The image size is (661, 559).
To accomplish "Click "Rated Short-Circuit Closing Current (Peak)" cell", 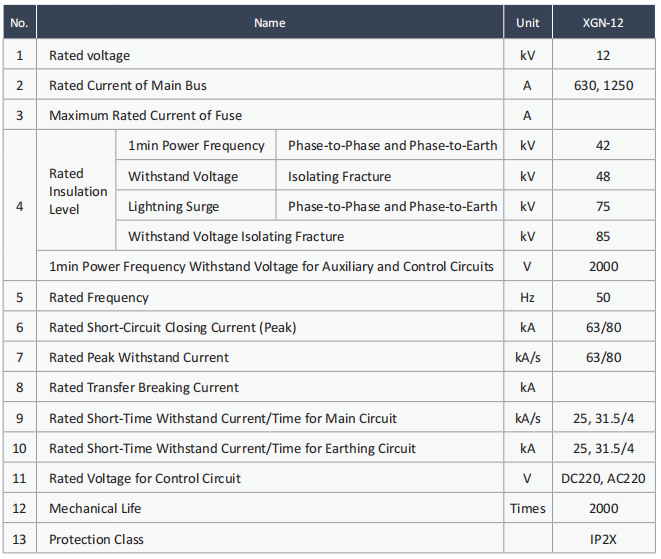I will point(172,327).
